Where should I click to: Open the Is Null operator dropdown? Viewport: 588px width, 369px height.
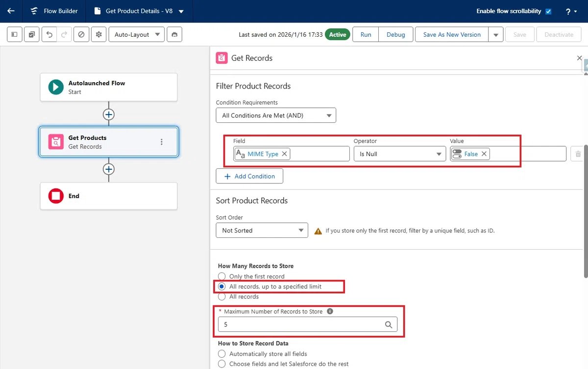pos(399,154)
